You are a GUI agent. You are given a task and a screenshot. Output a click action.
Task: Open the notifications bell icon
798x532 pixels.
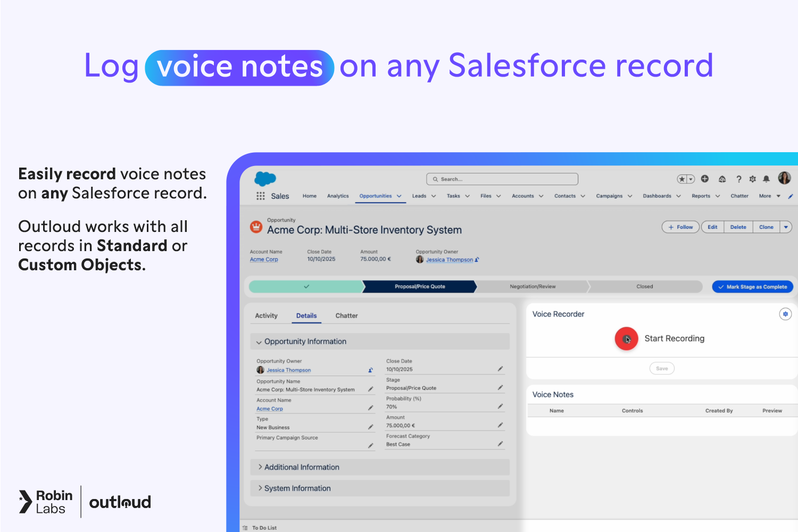coord(766,179)
